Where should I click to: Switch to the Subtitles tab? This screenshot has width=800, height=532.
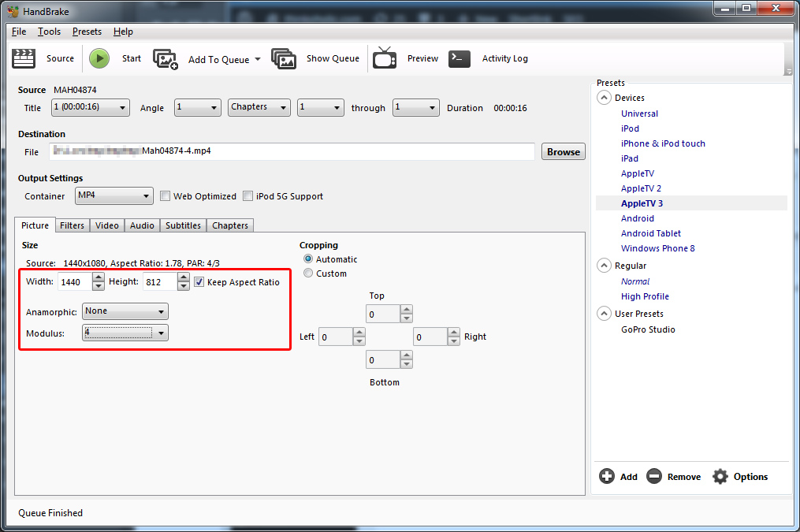[x=183, y=225]
